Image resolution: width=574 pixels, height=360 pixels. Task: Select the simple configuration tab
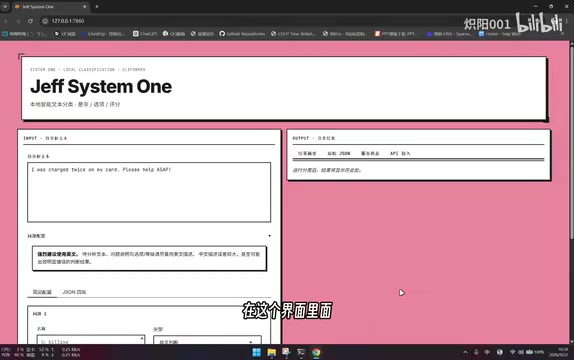[42, 292]
